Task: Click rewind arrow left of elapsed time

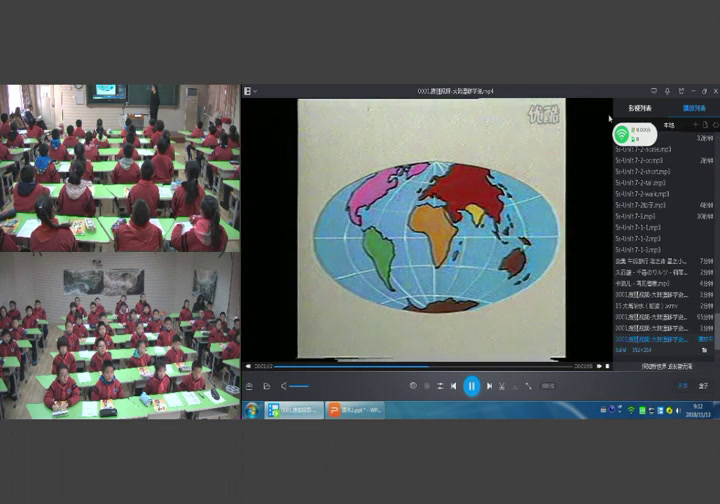Action: pos(248,366)
